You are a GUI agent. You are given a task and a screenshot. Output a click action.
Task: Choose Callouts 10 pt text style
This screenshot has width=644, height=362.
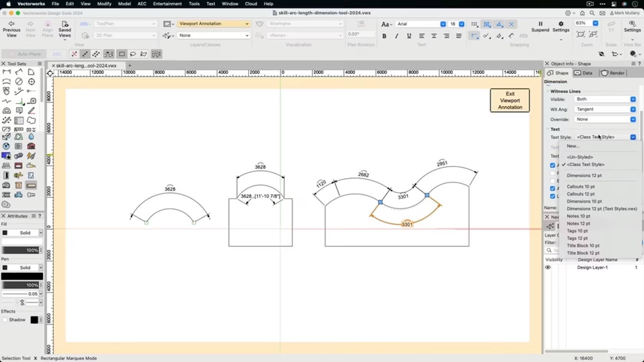point(581,187)
